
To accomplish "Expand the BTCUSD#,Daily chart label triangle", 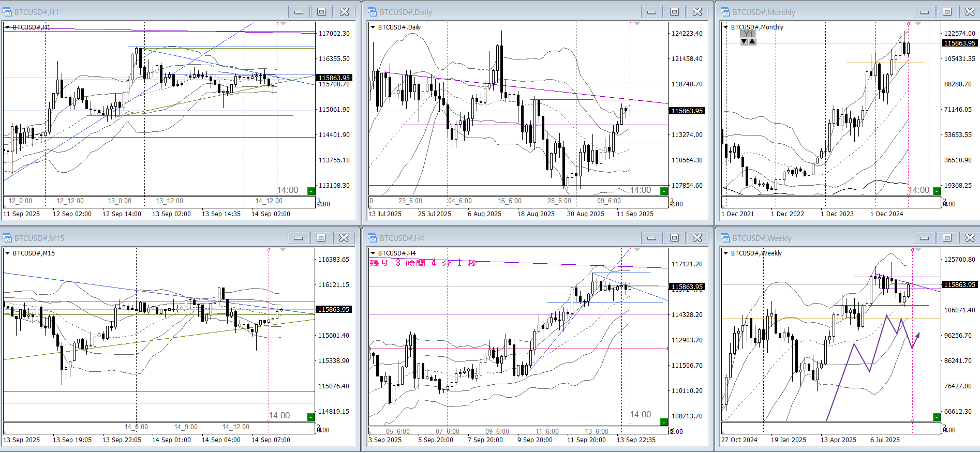I will tap(373, 27).
